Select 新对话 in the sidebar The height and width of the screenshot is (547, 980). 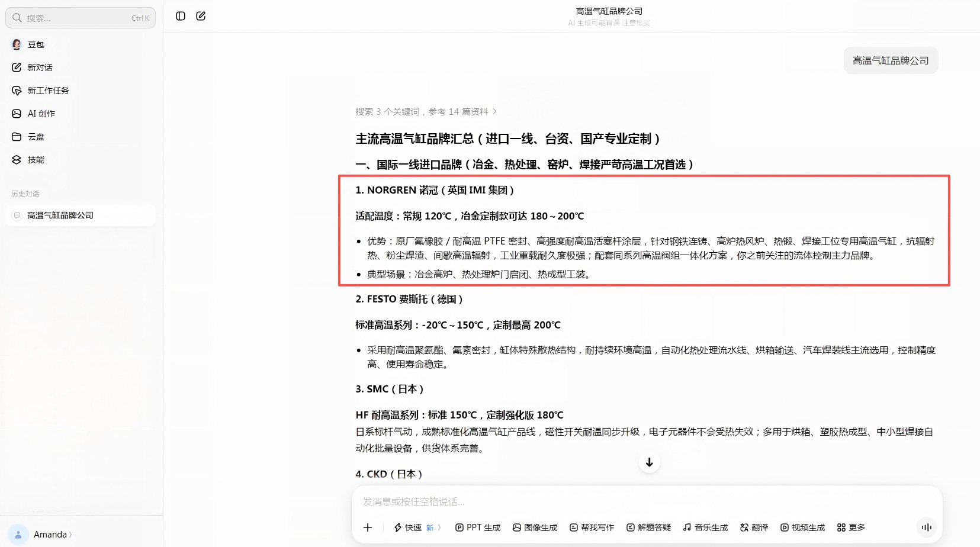pos(81,67)
